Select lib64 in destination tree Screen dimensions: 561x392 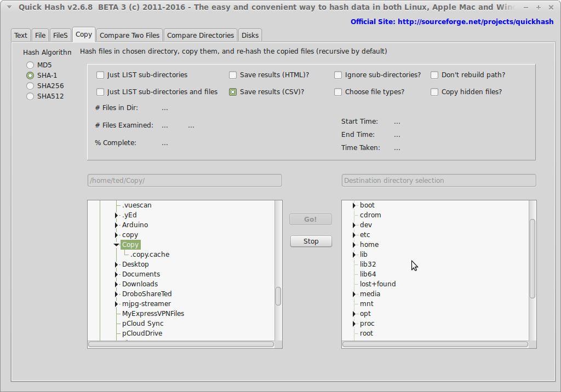coord(368,274)
